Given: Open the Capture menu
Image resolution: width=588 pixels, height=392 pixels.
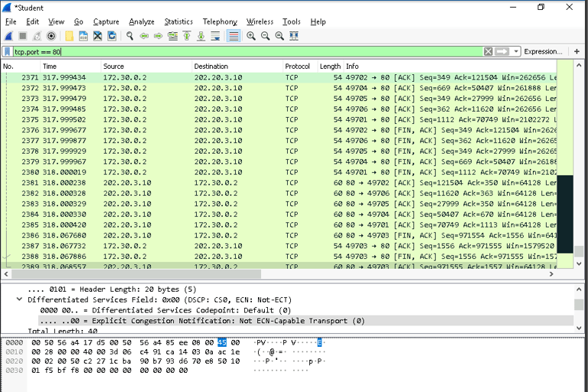Looking at the screenshot, I should click(x=106, y=21).
